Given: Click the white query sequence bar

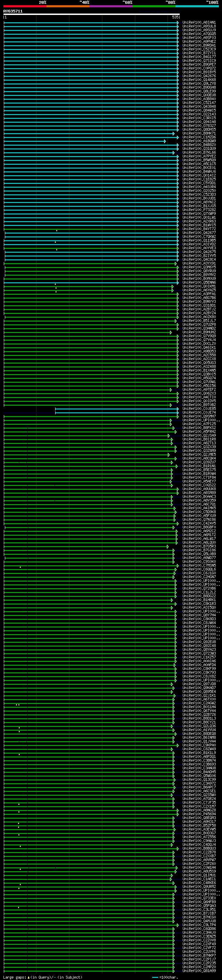Looking at the screenshot, I should (92, 14).
